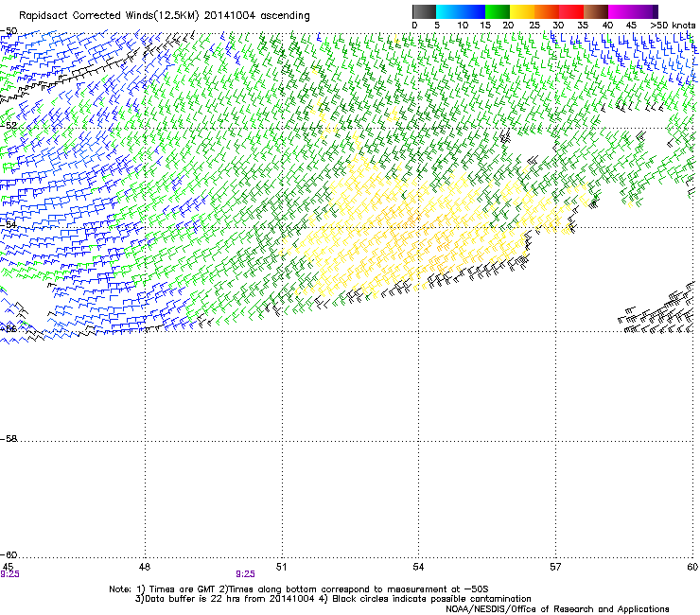Click the '51' longitude axis label

281,567
